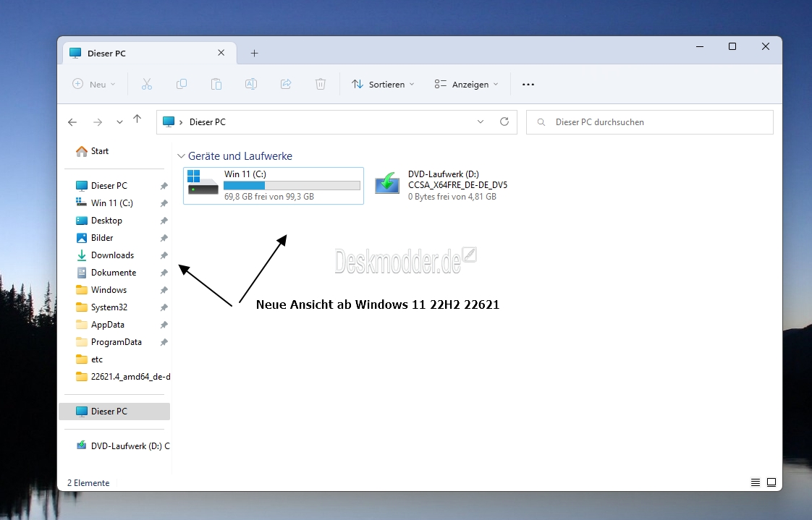
Task: Minimize the Explorer window
Action: point(700,46)
